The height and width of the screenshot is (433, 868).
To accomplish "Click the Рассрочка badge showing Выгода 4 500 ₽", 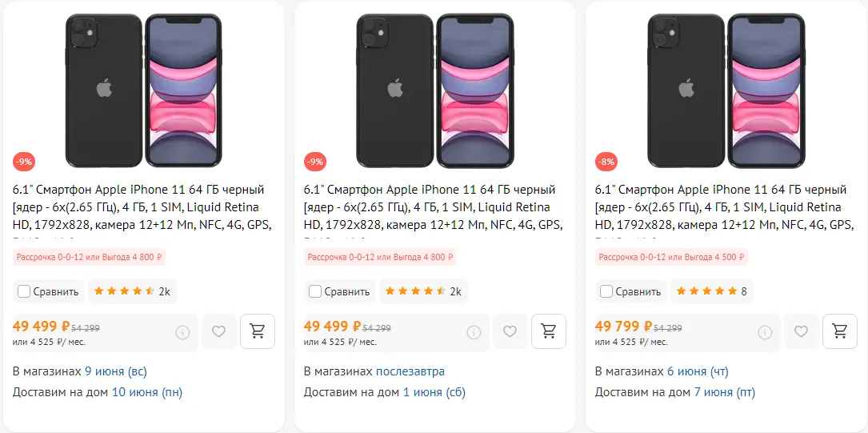I will click(x=671, y=258).
